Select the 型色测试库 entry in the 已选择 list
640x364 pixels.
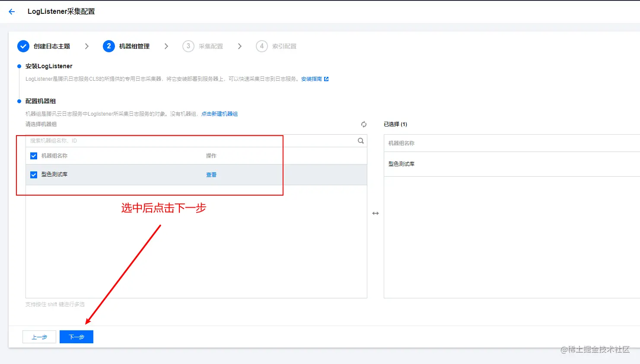[401, 164]
